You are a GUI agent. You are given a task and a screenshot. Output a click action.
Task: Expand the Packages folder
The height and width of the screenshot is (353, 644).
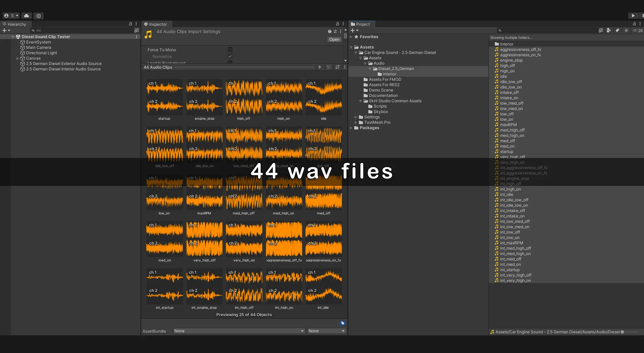(x=351, y=128)
